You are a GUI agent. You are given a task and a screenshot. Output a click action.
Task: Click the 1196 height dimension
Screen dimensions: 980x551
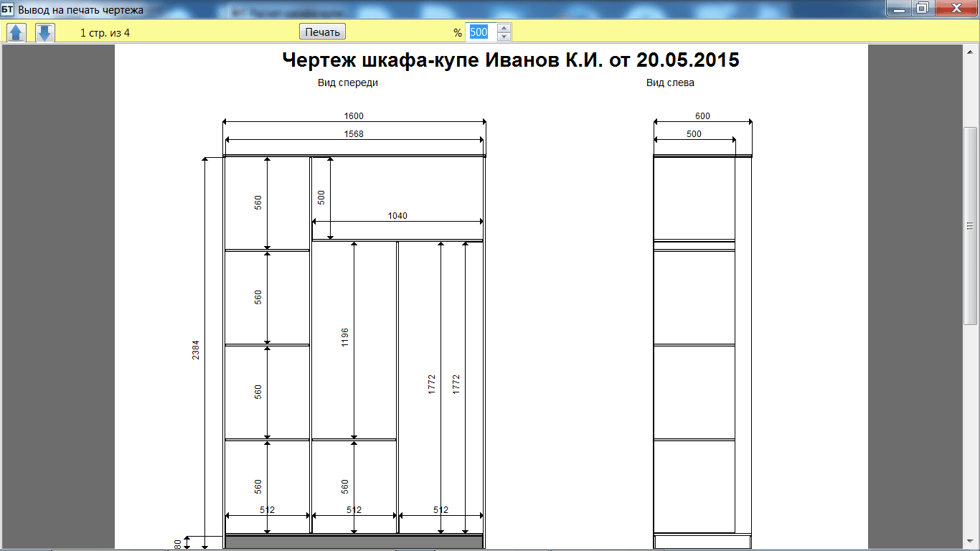coord(345,338)
